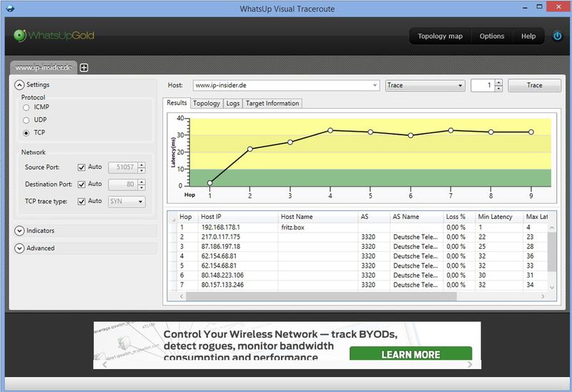This screenshot has height=392, width=572.
Task: Click results table scroll right arrow
Action: [543, 296]
